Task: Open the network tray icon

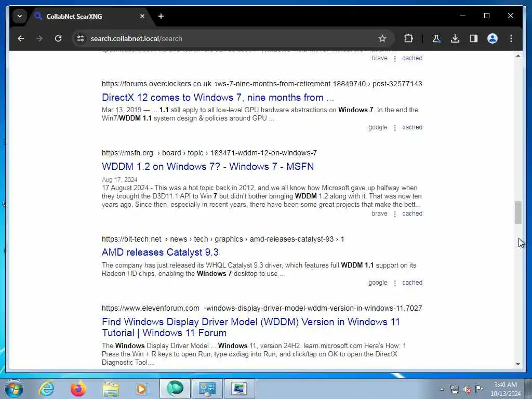Action: (454, 389)
